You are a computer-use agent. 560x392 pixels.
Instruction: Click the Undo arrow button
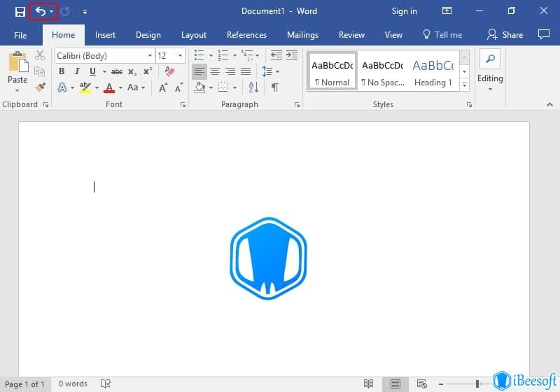click(x=40, y=11)
